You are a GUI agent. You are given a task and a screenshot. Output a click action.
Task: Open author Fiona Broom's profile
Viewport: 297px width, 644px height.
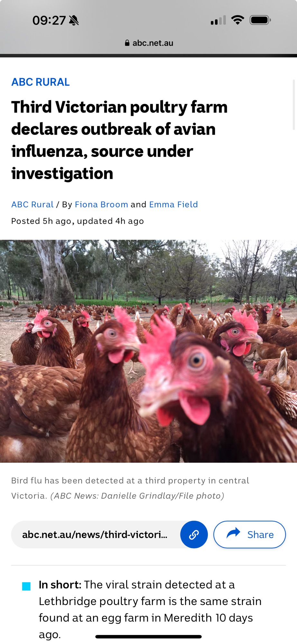[x=101, y=204]
